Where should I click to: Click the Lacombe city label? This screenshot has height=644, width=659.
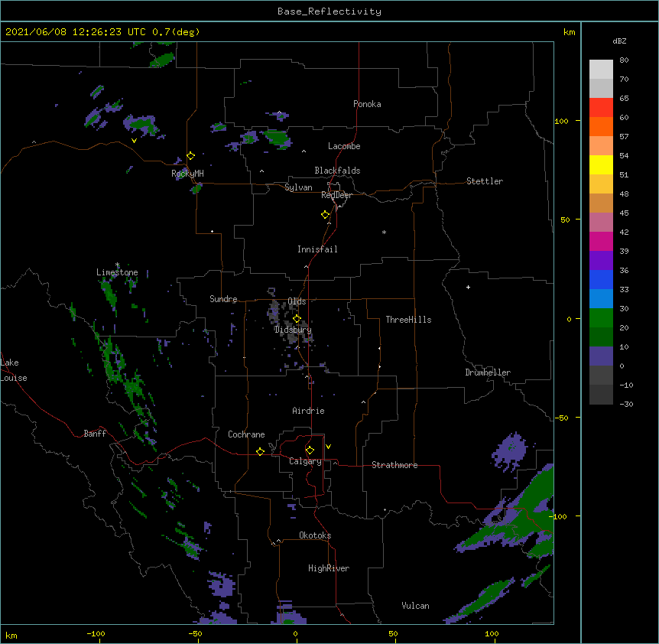(344, 146)
